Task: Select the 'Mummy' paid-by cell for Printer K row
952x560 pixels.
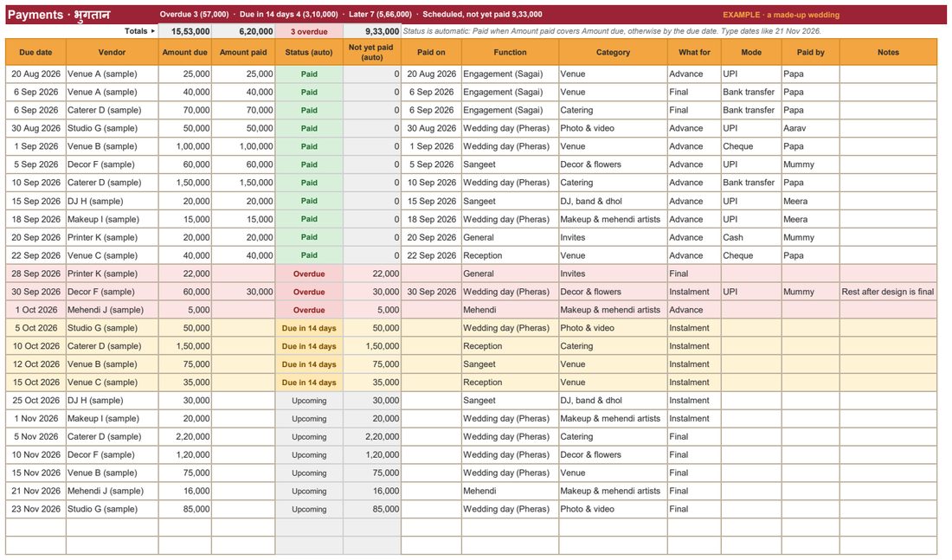Action: [x=811, y=237]
